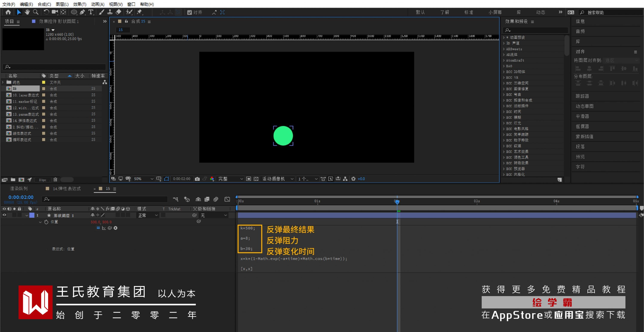Toggle the 对齐 snapping checkbox
Screen dimensions: 644x332
tap(190, 12)
